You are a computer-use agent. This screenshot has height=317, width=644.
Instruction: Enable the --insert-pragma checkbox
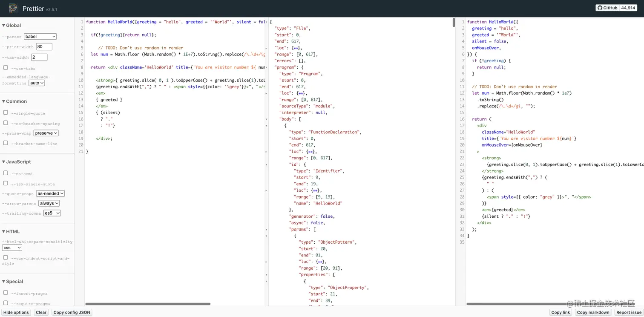click(x=6, y=293)
